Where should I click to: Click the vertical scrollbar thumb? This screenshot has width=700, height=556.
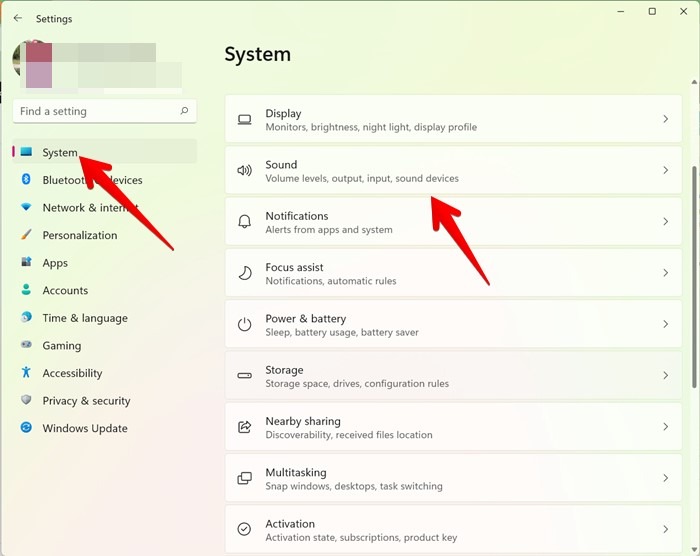click(694, 277)
